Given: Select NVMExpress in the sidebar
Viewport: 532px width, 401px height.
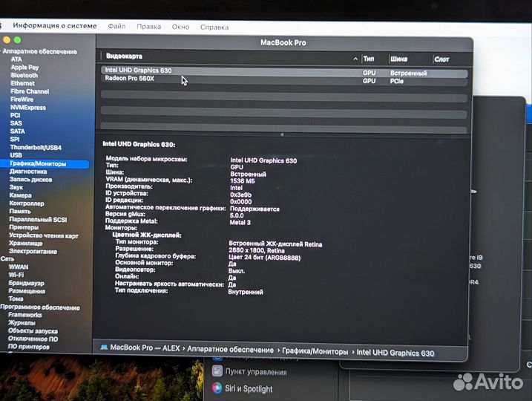Looking at the screenshot, I should pos(28,107).
